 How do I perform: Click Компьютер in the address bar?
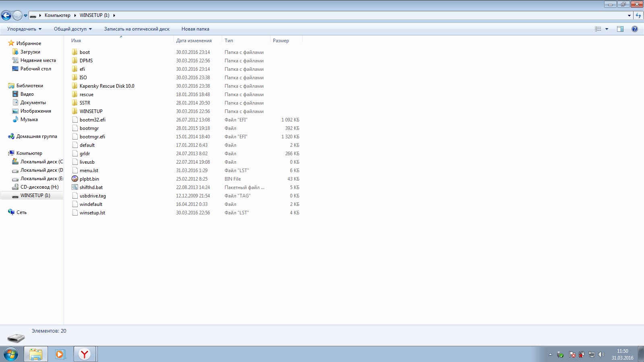click(x=57, y=15)
